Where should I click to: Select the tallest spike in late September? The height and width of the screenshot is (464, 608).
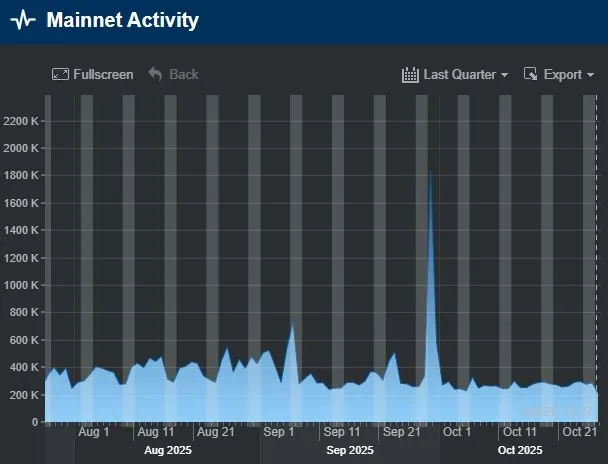click(x=430, y=172)
